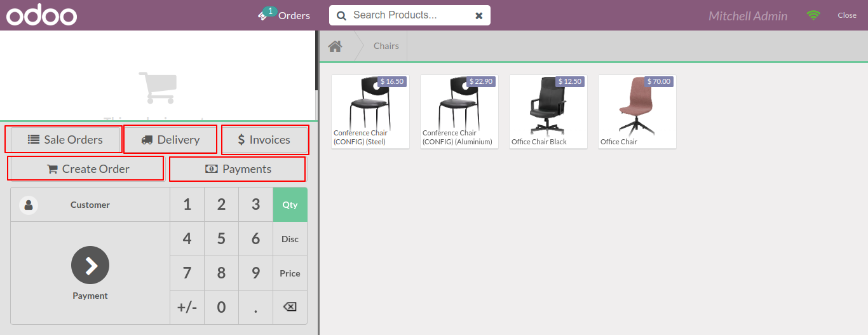Open the Invoices button
The image size is (868, 335).
[x=264, y=140]
